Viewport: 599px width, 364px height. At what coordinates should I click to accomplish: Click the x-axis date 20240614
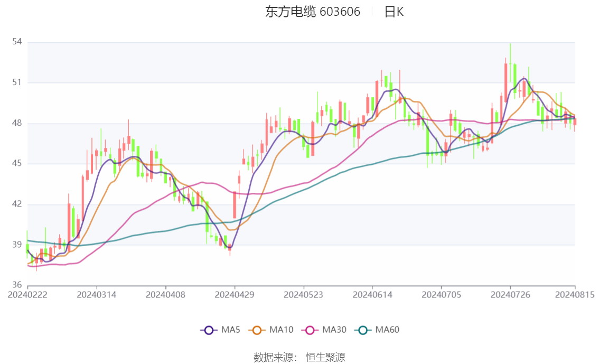point(372,295)
